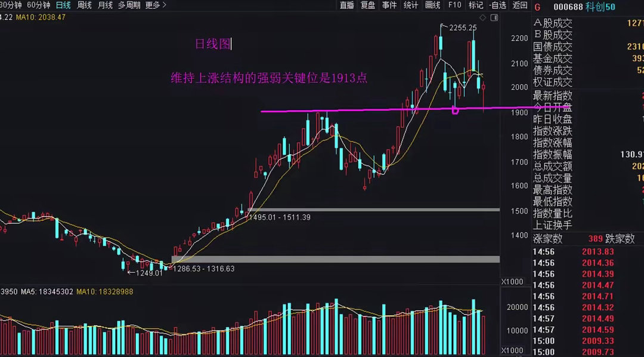Click the 债券成交 row label
644x357 pixels.
tap(552, 70)
